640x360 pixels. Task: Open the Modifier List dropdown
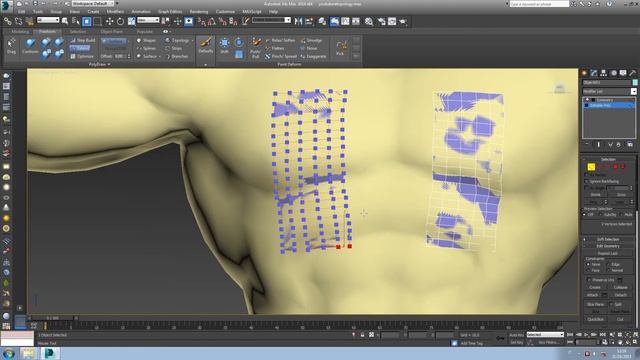(609, 91)
